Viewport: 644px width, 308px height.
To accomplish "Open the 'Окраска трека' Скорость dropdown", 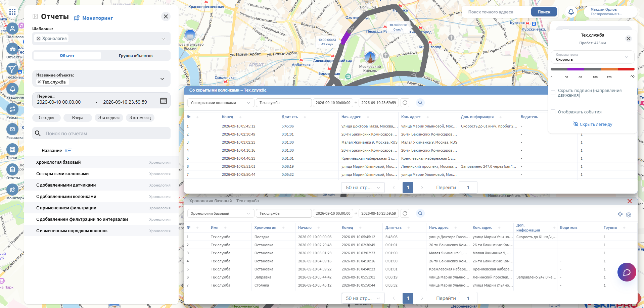I will coord(592,57).
